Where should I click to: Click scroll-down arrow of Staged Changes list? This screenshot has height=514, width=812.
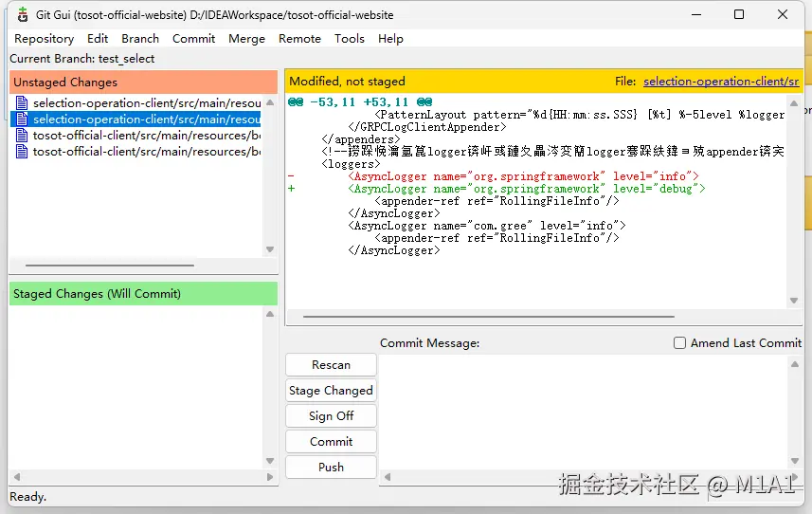pyautogui.click(x=270, y=461)
